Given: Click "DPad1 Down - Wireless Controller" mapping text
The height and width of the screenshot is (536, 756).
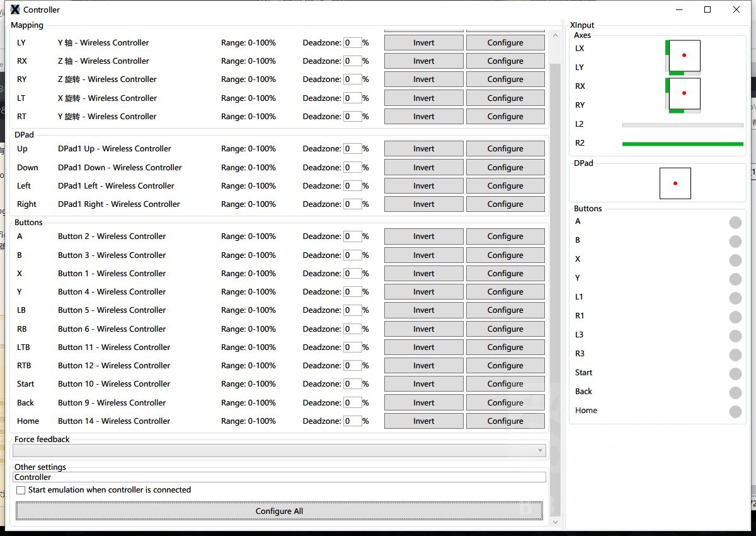Looking at the screenshot, I should point(120,168).
